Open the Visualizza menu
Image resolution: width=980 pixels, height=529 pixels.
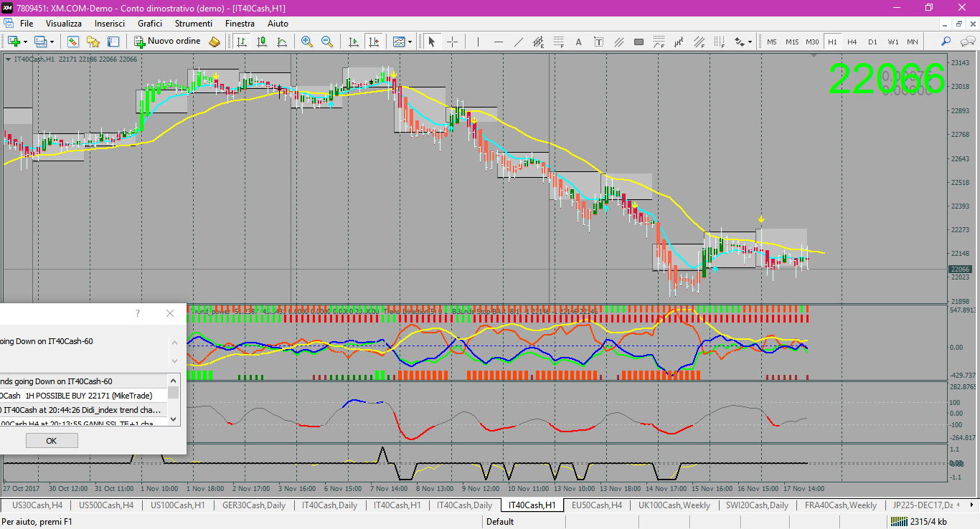[64, 24]
